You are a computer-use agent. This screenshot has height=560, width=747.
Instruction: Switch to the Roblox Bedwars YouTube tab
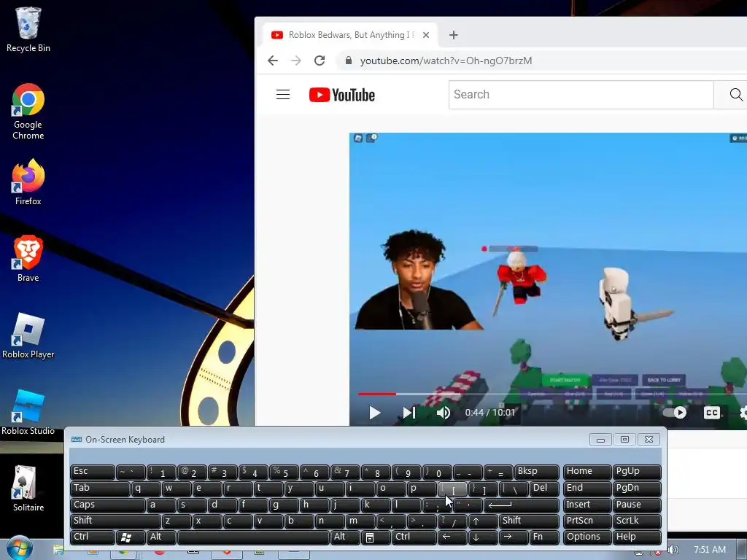pos(349,35)
